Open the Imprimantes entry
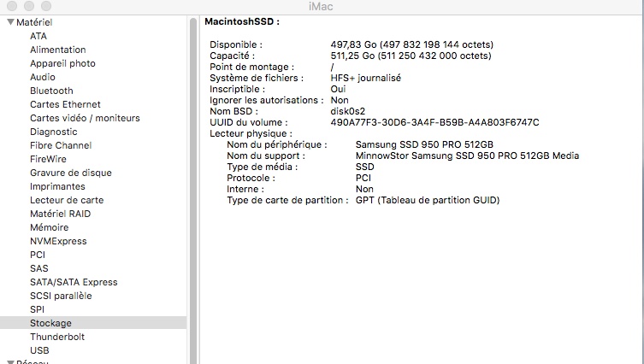This screenshot has width=644, height=364. [x=57, y=186]
